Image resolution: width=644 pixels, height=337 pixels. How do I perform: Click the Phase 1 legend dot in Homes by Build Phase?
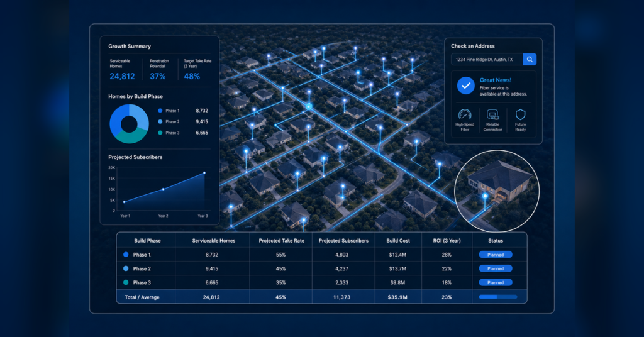pyautogui.click(x=160, y=111)
